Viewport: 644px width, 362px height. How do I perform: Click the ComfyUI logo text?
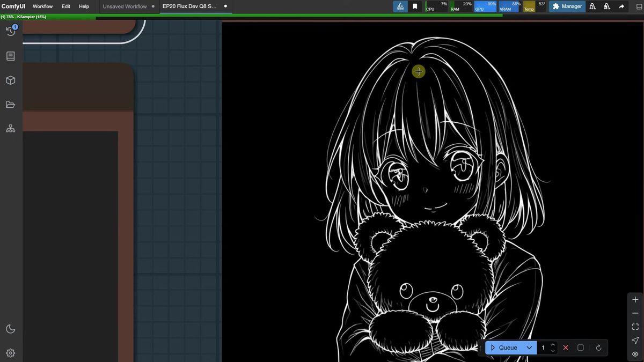(x=13, y=6)
